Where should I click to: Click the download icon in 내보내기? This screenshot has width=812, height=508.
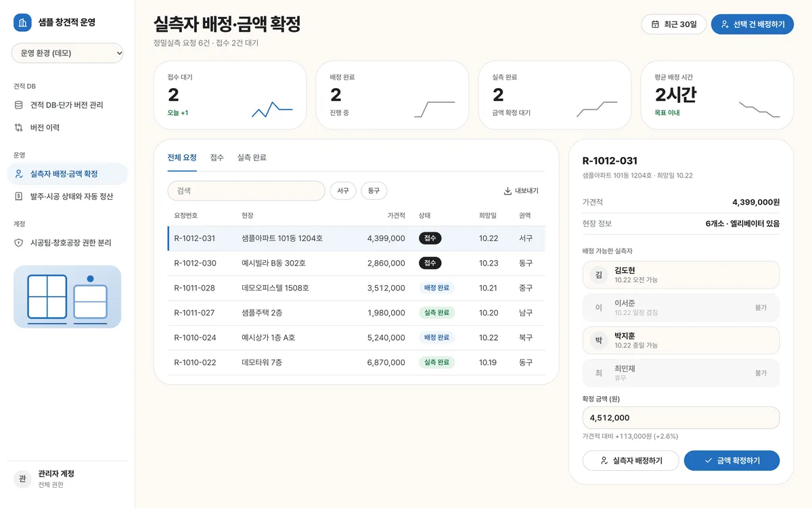pos(507,191)
